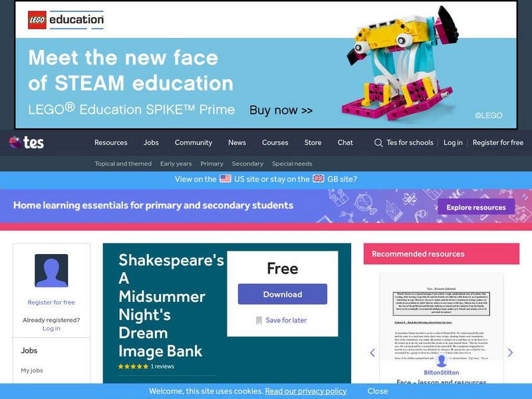
Task: Select Primary sub-navigation
Action: point(211,164)
